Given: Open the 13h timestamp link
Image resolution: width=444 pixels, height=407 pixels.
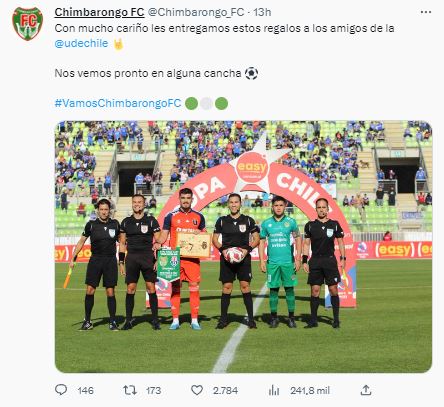Looking at the screenshot, I should pyautogui.click(x=262, y=12).
